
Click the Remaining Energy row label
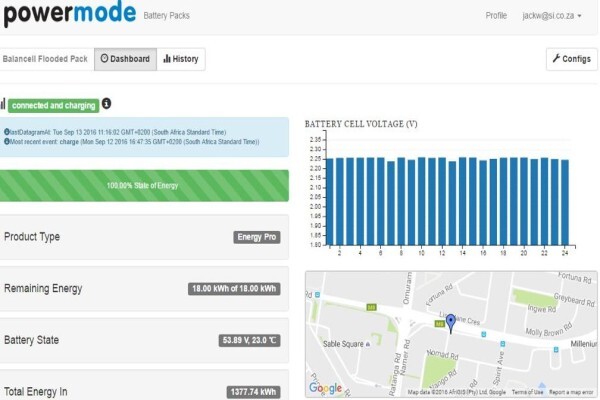pyautogui.click(x=43, y=288)
